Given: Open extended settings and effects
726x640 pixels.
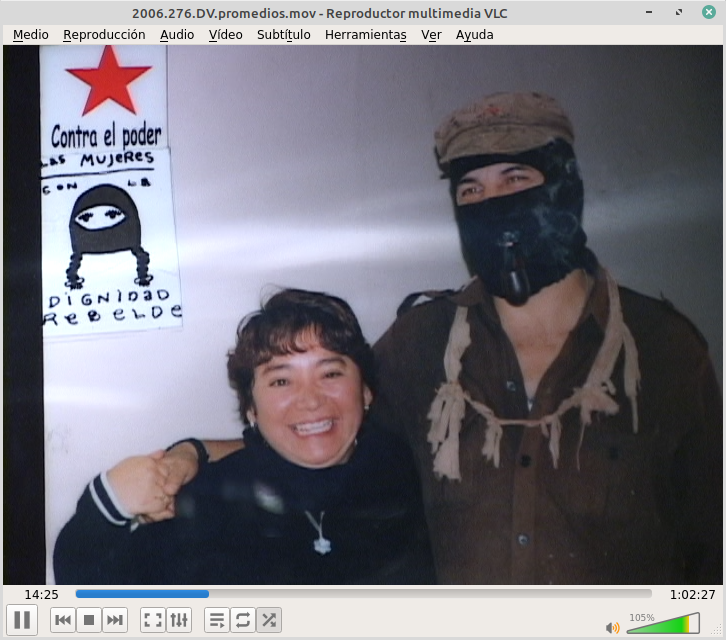Looking at the screenshot, I should coord(179,620).
